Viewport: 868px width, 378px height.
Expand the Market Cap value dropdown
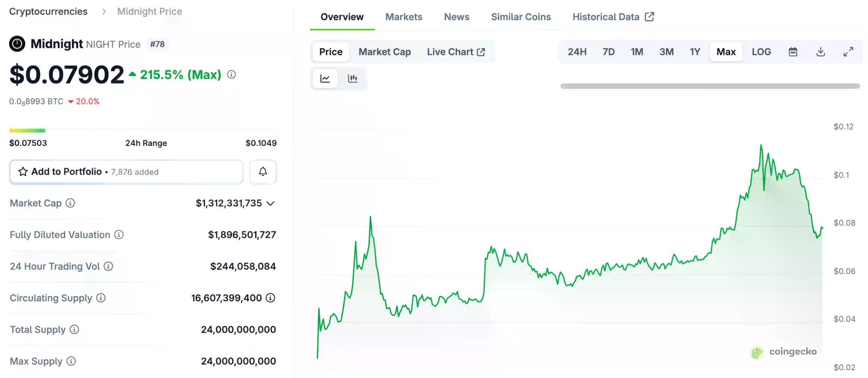(271, 203)
